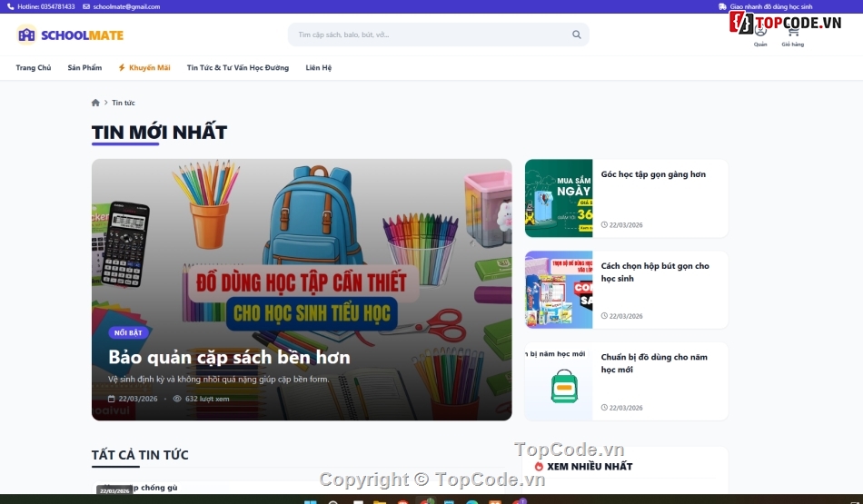Click the XEM NHIỀU NHẤT heading
The height and width of the screenshot is (504, 863).
[590, 467]
